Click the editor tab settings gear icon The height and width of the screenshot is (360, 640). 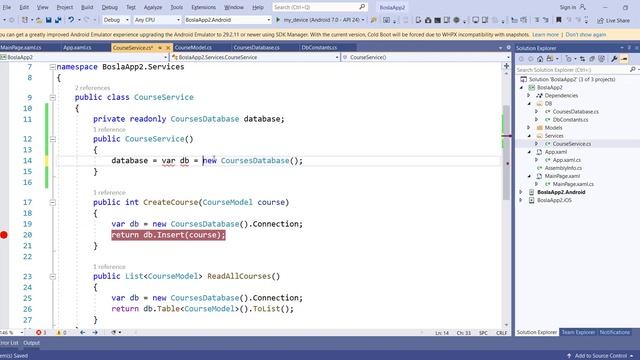coord(508,48)
